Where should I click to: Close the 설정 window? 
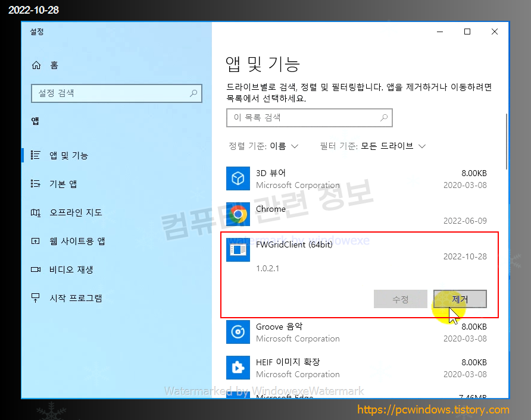click(x=495, y=32)
